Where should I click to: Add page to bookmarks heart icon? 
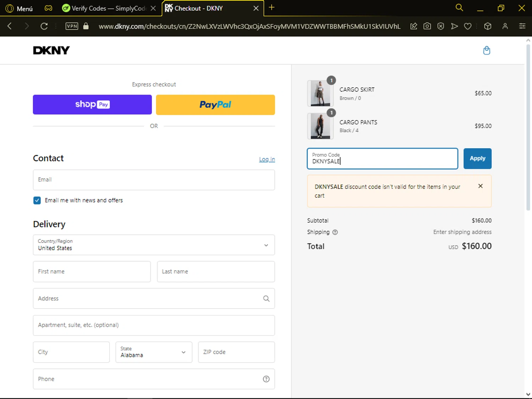tap(468, 26)
